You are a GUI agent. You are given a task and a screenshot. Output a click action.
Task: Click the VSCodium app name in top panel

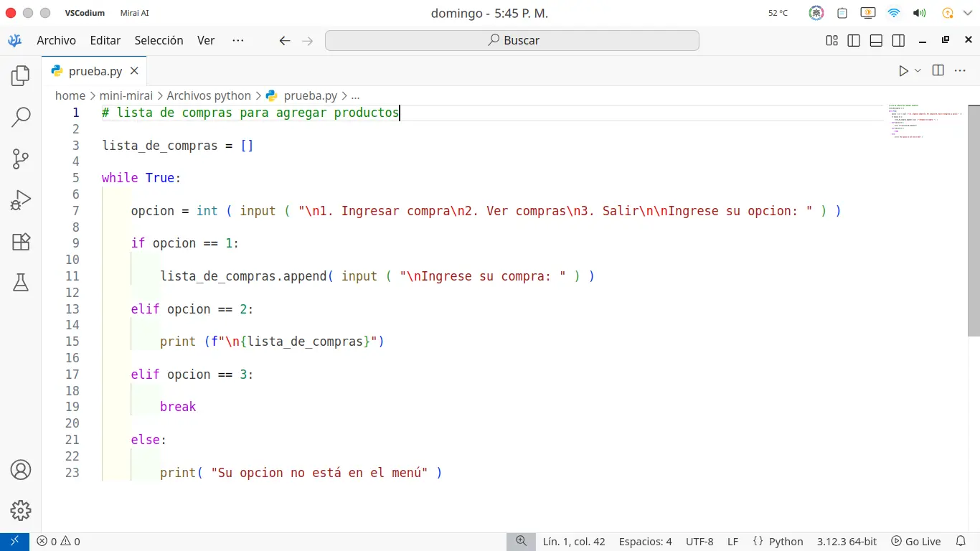[85, 13]
